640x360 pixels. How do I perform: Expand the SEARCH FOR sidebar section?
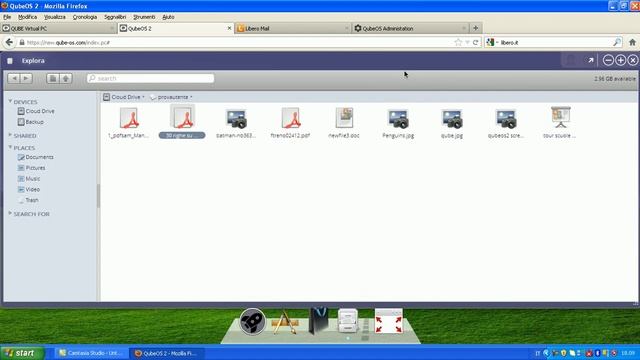point(10,213)
